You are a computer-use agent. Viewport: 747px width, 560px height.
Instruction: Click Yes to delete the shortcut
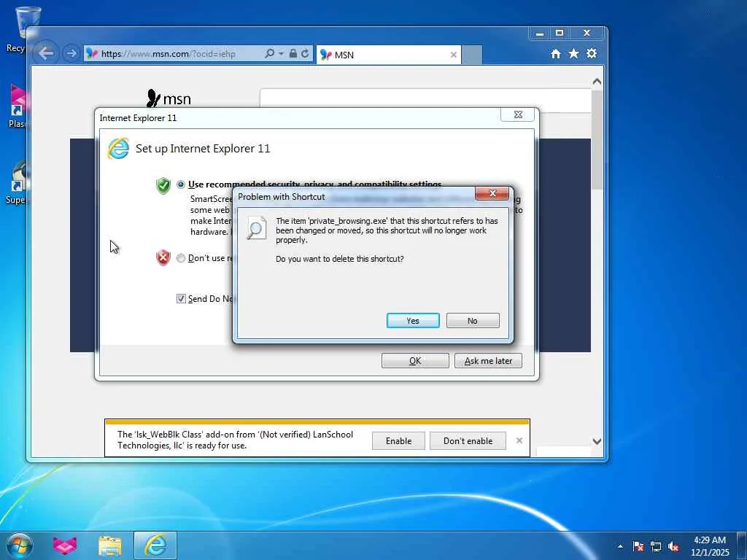[413, 321]
